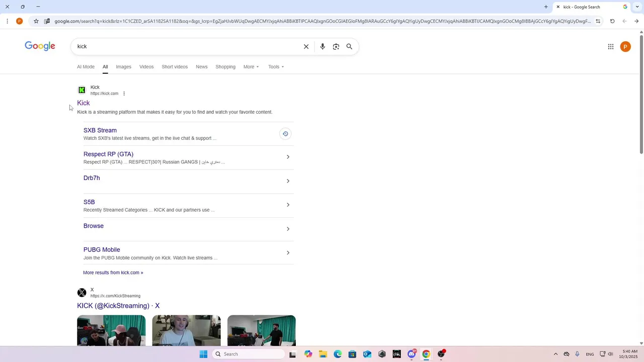Click the Kick favicon in first result

(x=82, y=90)
